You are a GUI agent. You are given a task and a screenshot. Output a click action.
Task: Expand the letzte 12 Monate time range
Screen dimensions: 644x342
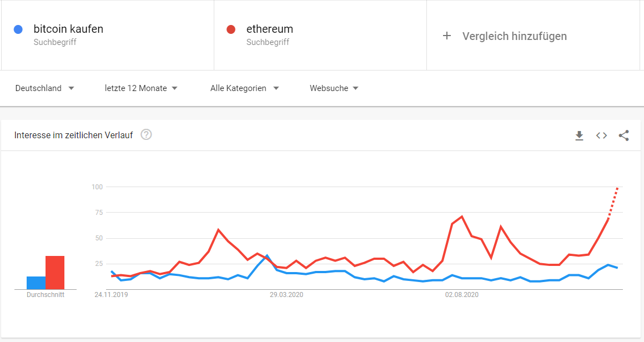(x=141, y=88)
